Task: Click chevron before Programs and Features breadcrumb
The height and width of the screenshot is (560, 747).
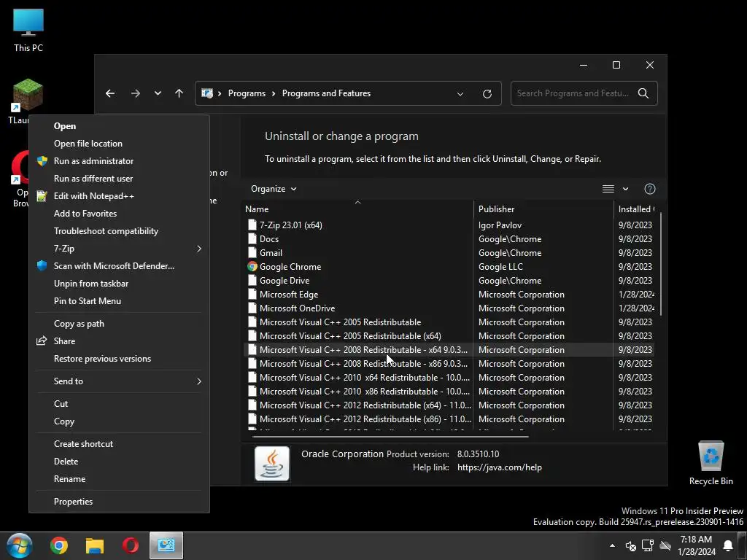Action: coord(274,94)
